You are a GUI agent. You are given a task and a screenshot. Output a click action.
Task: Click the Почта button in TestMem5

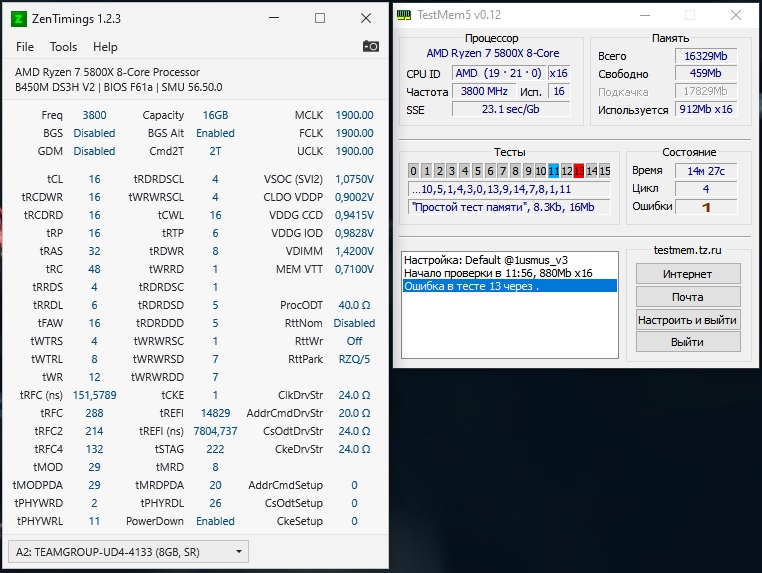688,297
